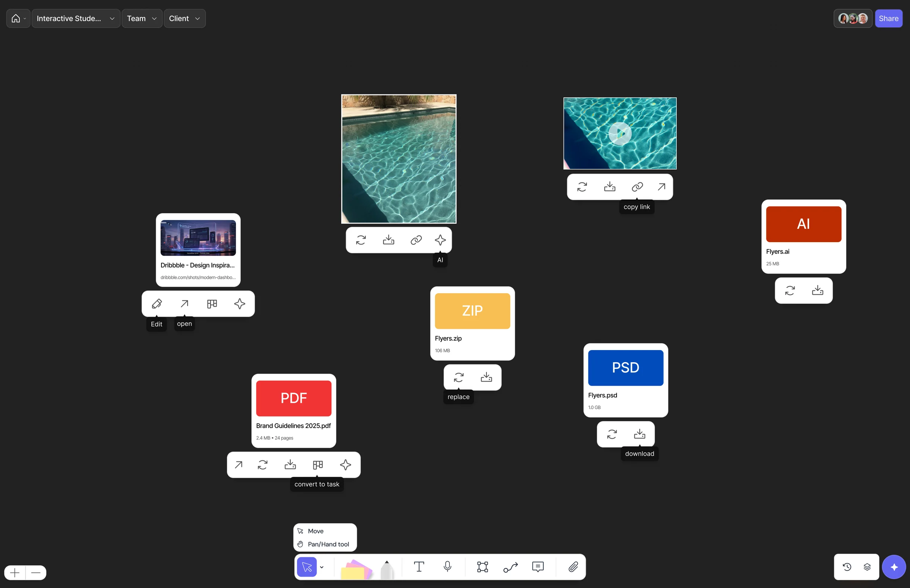Viewport: 910px width, 588px height.
Task: Download the pool video
Action: coord(610,187)
